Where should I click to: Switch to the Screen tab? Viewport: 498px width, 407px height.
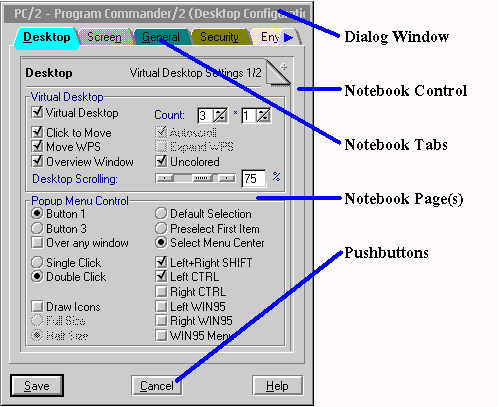(104, 37)
